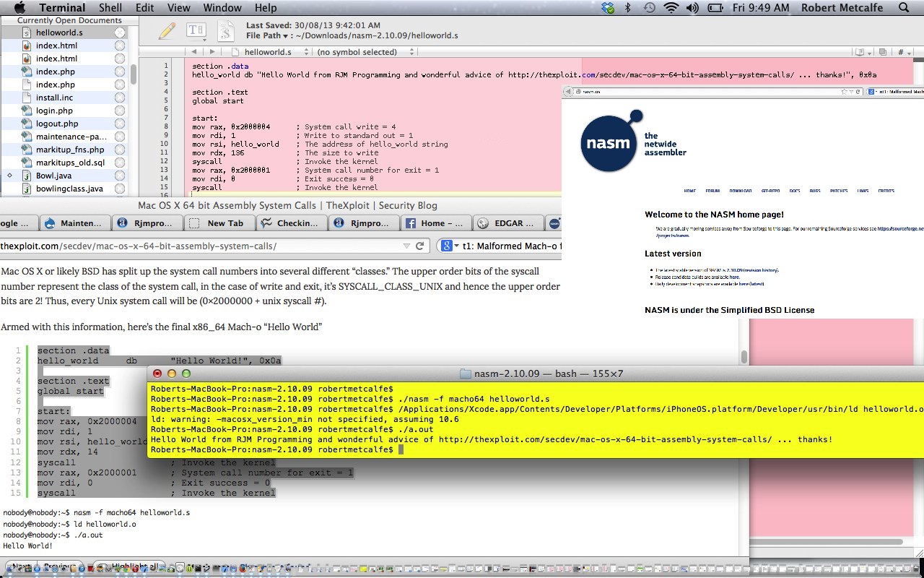Open the HOME link on the NASM page

[689, 191]
